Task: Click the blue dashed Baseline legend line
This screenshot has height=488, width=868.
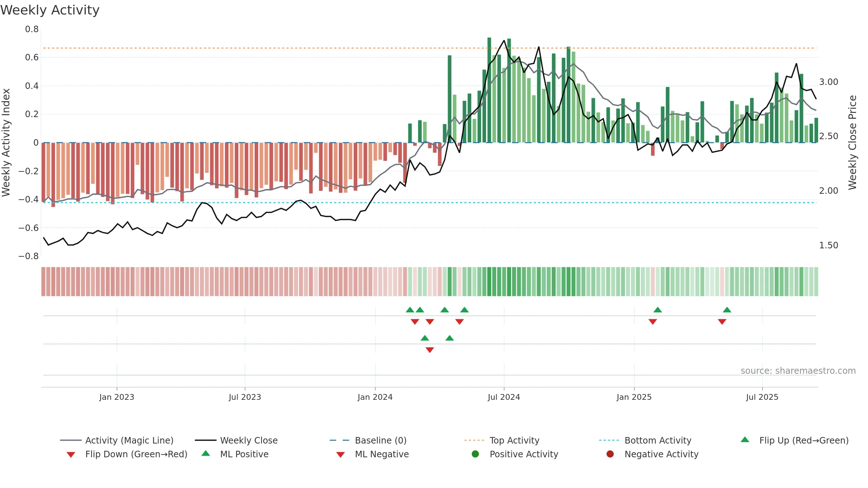Action: pos(339,440)
